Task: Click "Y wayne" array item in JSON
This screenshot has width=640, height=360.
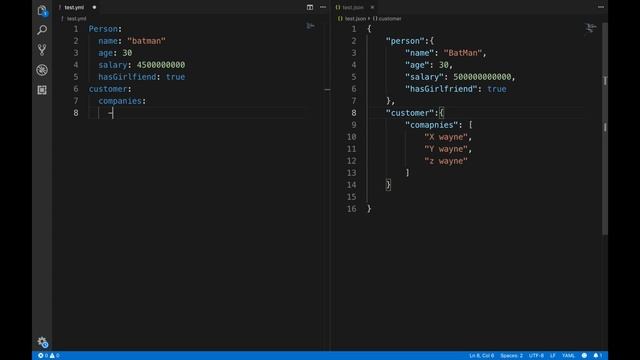Action: tap(446, 149)
